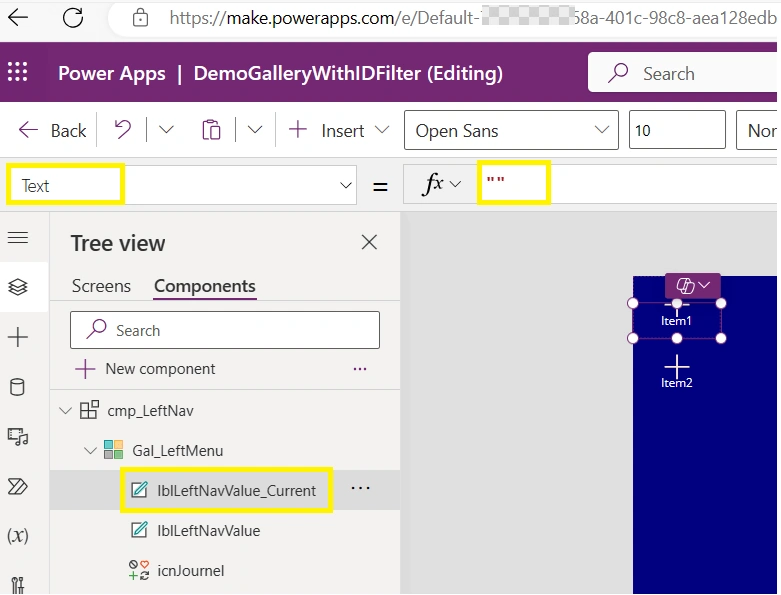Expand paste options chevron

255,130
